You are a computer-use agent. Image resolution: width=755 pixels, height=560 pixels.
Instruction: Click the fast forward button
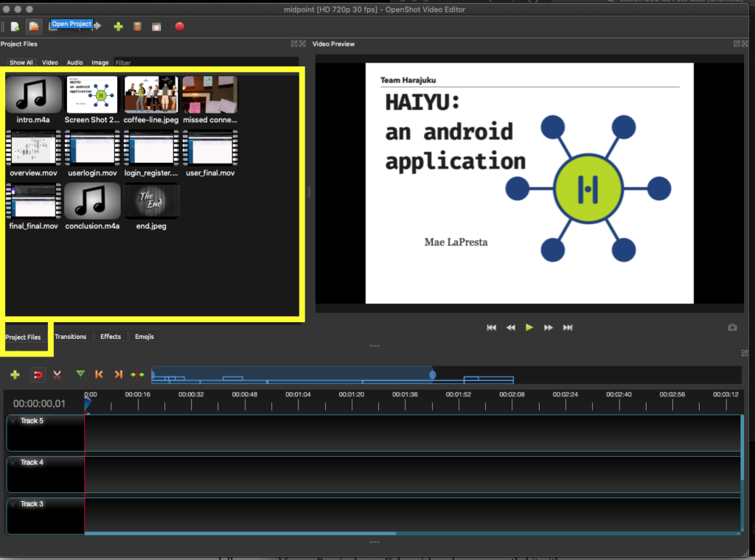(x=549, y=328)
